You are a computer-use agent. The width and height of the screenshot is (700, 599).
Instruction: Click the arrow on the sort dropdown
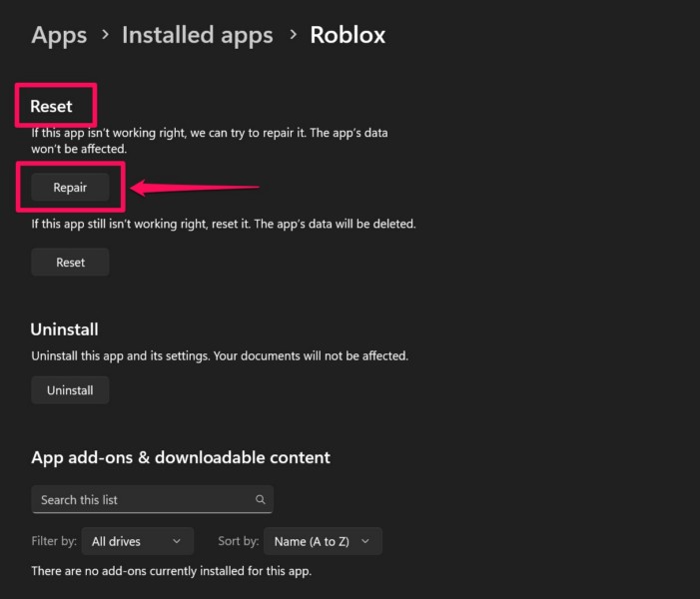(365, 541)
